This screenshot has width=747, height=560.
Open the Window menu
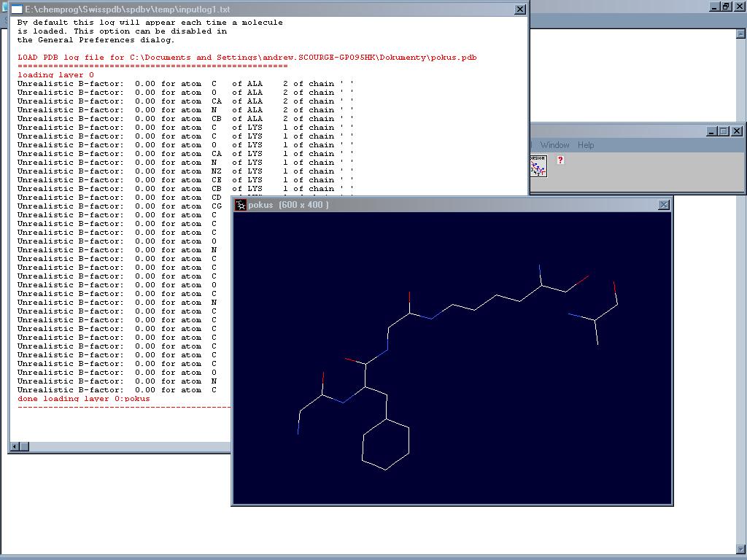[554, 145]
